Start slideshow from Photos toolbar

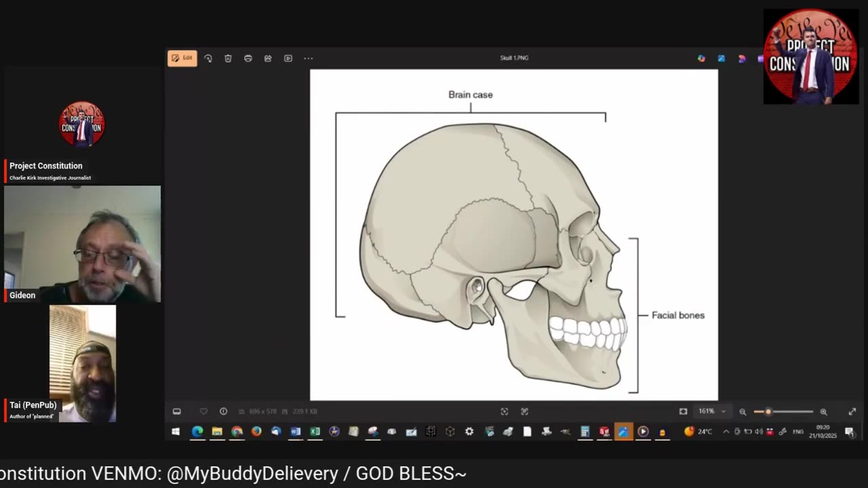pyautogui.click(x=288, y=58)
